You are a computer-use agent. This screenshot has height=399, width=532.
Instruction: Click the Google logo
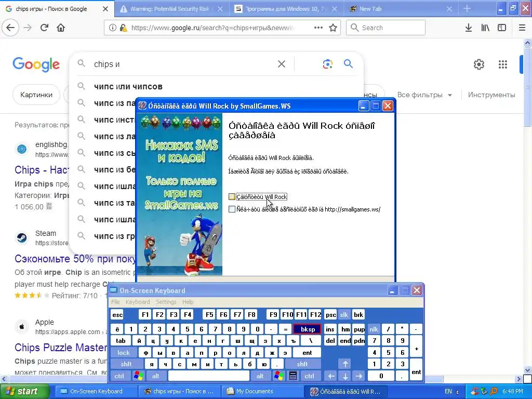[x=36, y=64]
